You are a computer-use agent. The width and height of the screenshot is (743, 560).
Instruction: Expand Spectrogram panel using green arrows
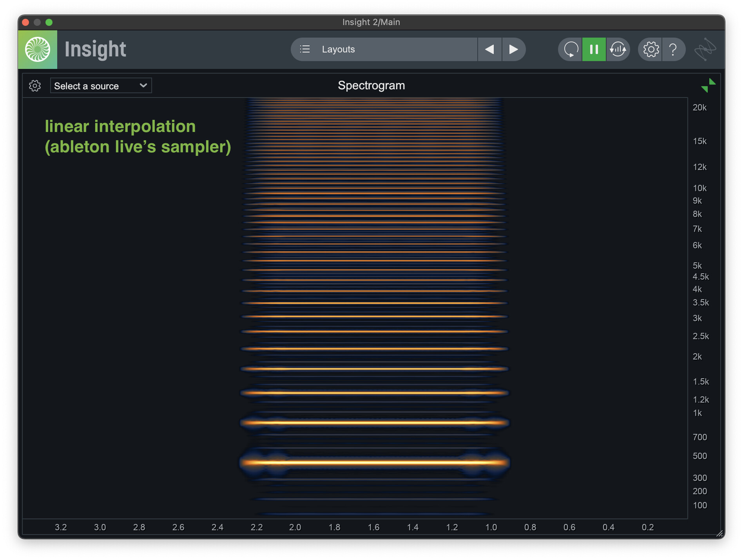tap(708, 85)
